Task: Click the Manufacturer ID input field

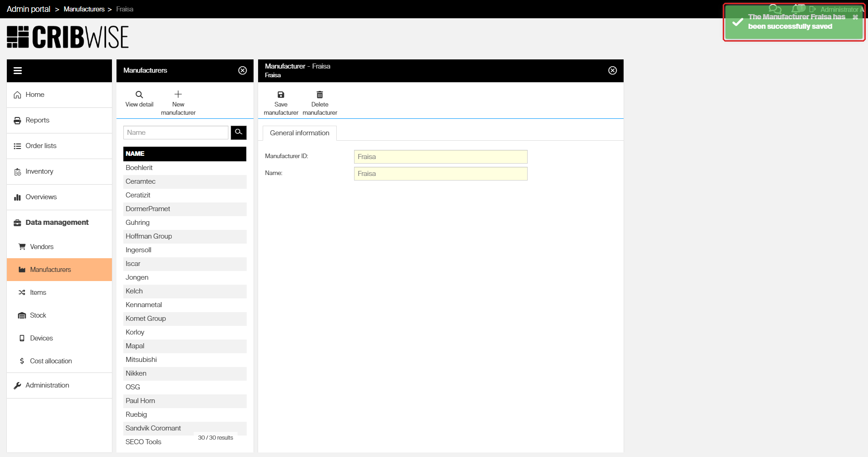Action: tap(441, 157)
